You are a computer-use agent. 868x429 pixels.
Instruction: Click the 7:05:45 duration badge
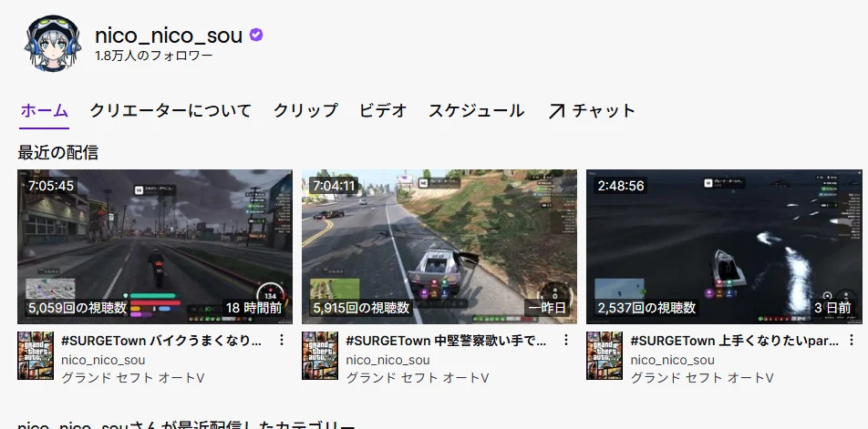[51, 186]
